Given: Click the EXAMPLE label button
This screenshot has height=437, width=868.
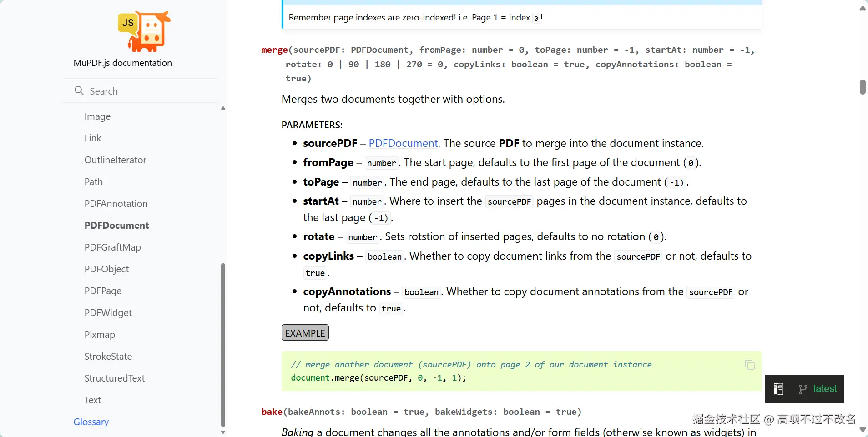Looking at the screenshot, I should [305, 333].
